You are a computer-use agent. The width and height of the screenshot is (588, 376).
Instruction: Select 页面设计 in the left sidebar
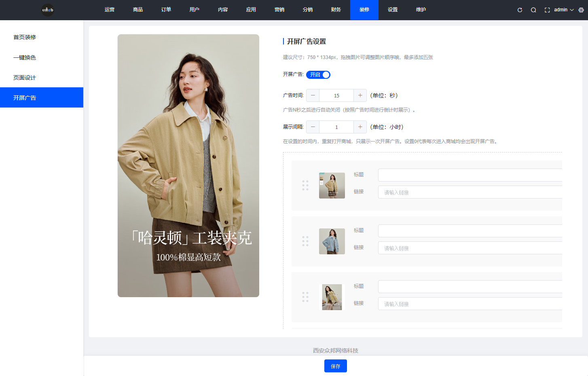point(25,77)
